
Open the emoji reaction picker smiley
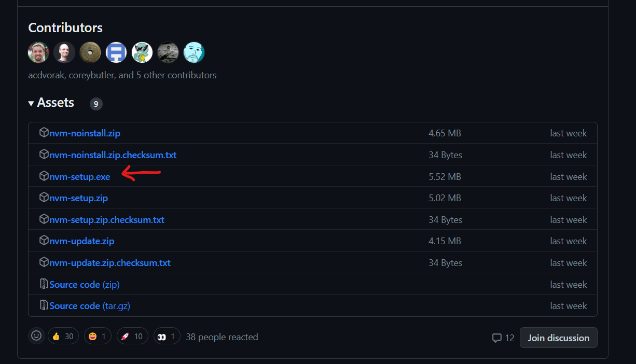click(x=36, y=336)
